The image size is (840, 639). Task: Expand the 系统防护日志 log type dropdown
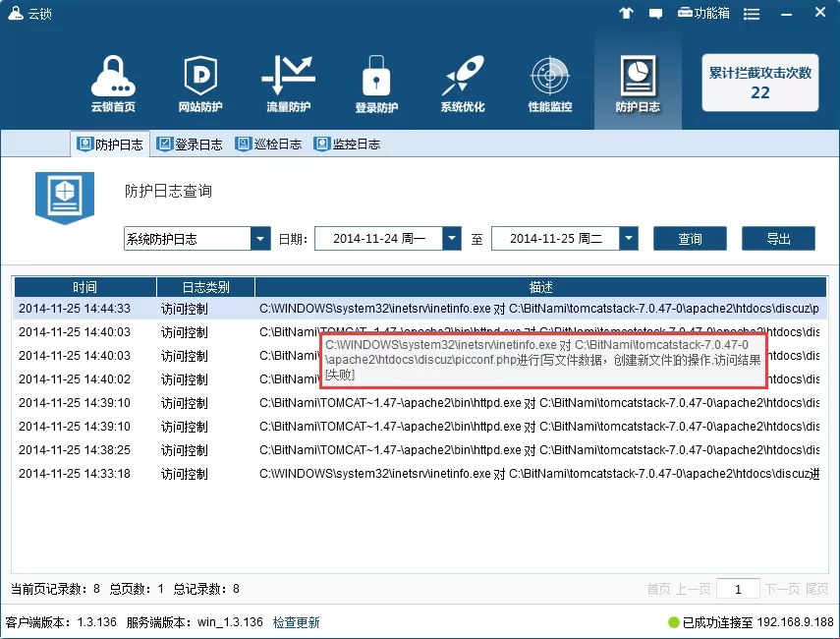point(260,239)
